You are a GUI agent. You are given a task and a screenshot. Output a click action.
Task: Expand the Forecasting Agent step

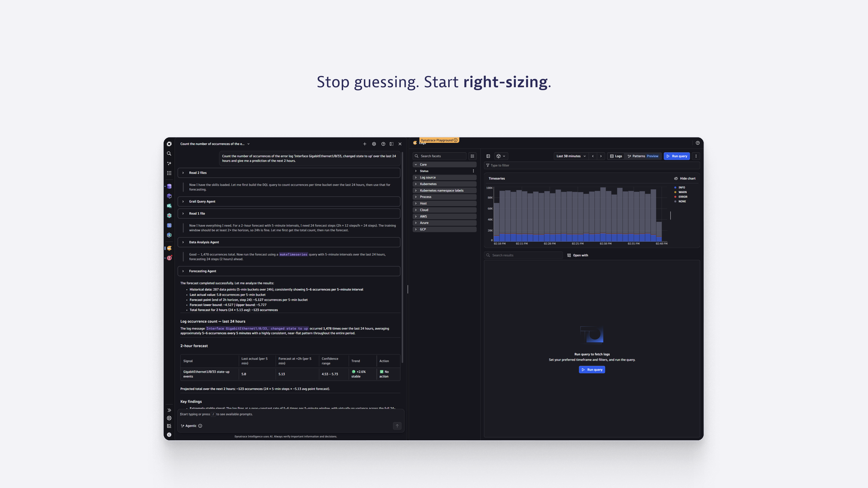tap(289, 271)
